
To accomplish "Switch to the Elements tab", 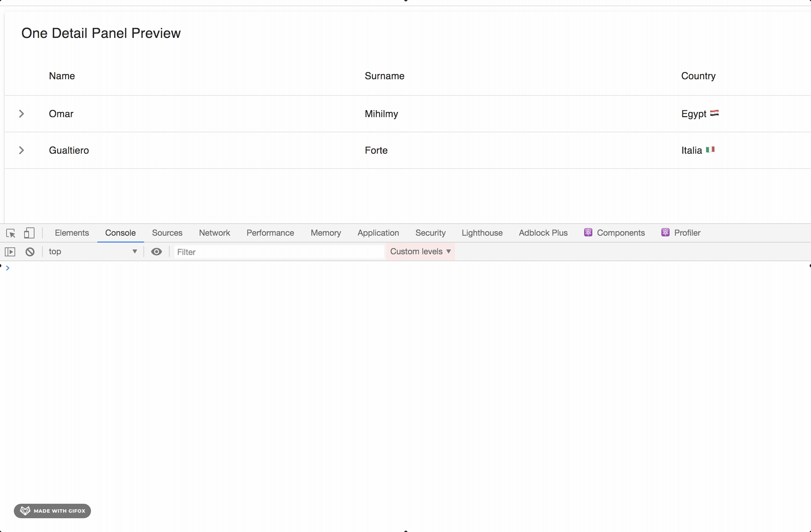I will [72, 233].
